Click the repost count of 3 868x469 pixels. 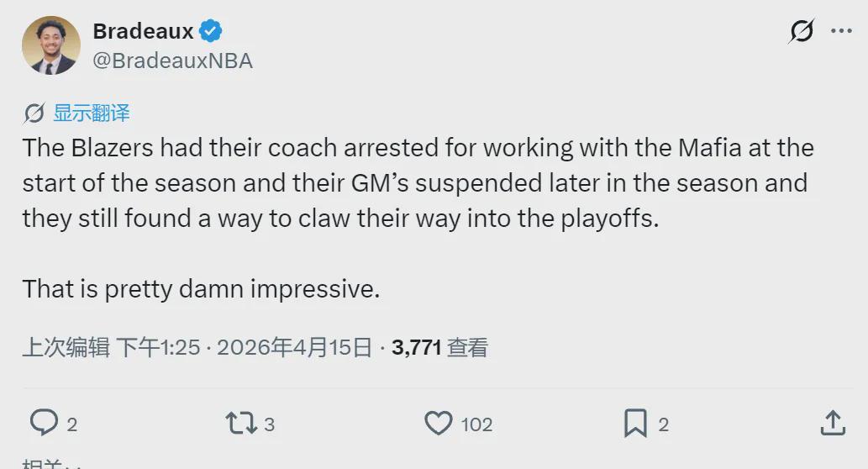click(269, 424)
